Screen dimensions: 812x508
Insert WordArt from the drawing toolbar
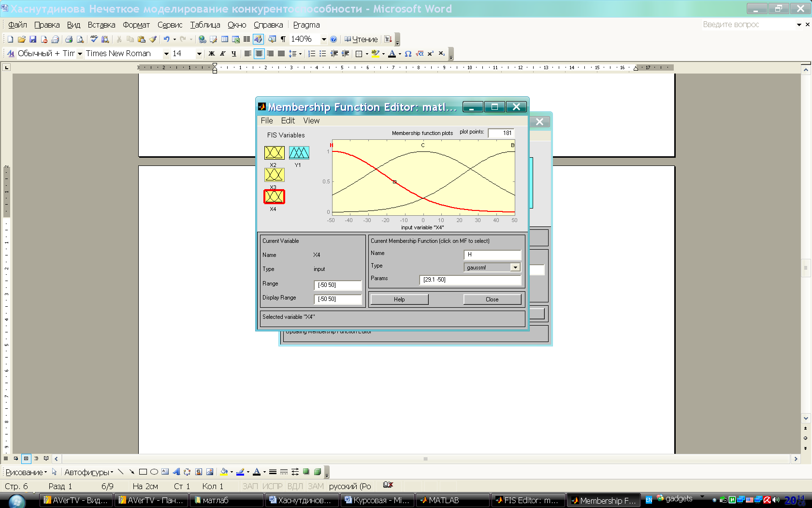click(x=176, y=472)
